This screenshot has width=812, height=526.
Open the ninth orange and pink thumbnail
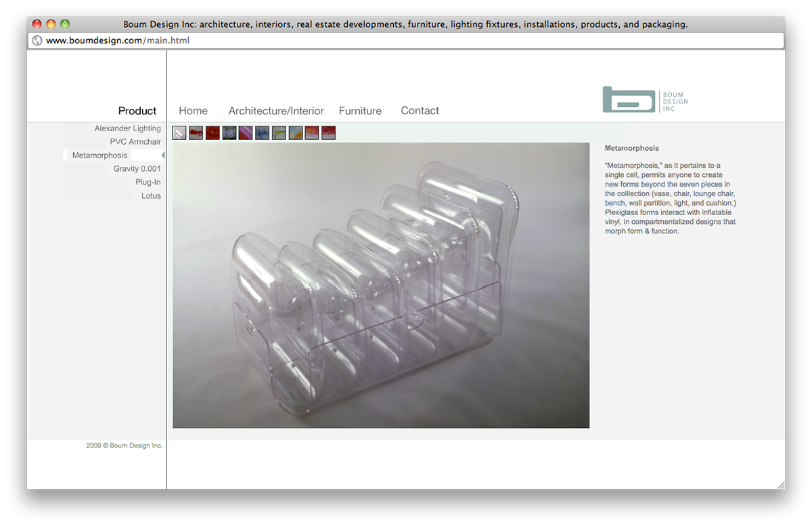click(312, 133)
